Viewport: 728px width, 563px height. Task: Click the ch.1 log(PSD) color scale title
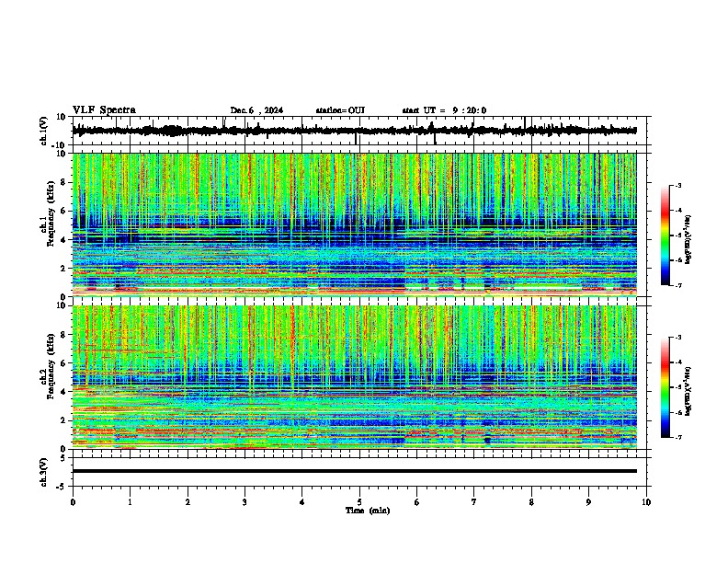(x=688, y=239)
